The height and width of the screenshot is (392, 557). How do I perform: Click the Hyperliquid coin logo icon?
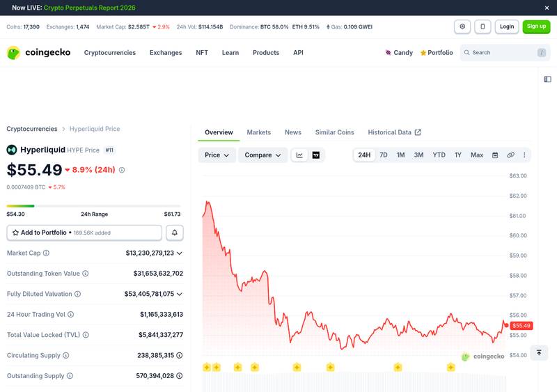coord(12,150)
